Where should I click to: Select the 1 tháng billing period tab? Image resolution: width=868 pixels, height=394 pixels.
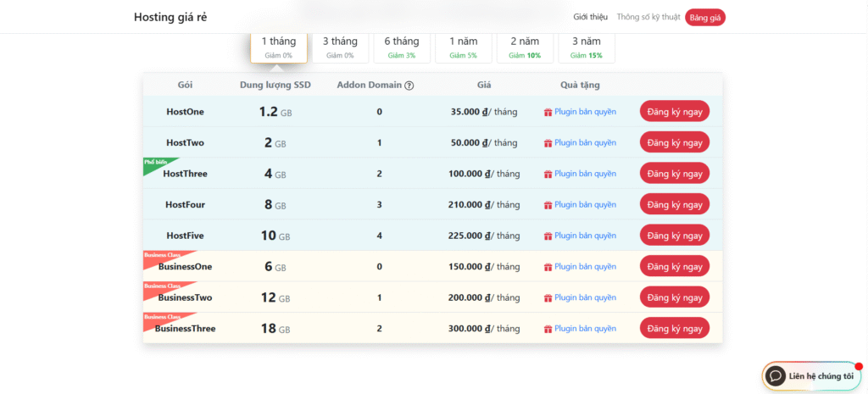pyautogui.click(x=278, y=47)
